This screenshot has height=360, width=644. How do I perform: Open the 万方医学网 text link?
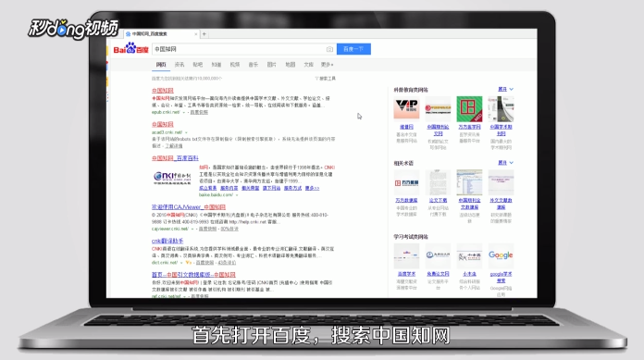[x=469, y=127]
